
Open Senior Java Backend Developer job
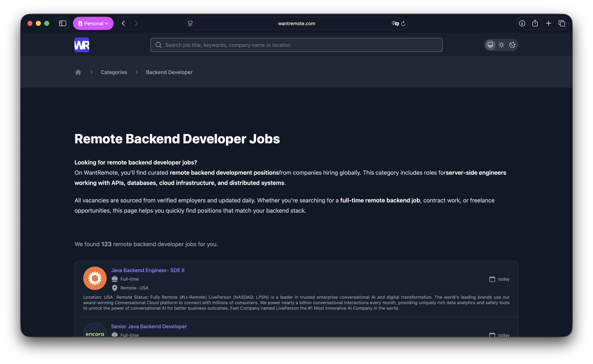(149, 326)
